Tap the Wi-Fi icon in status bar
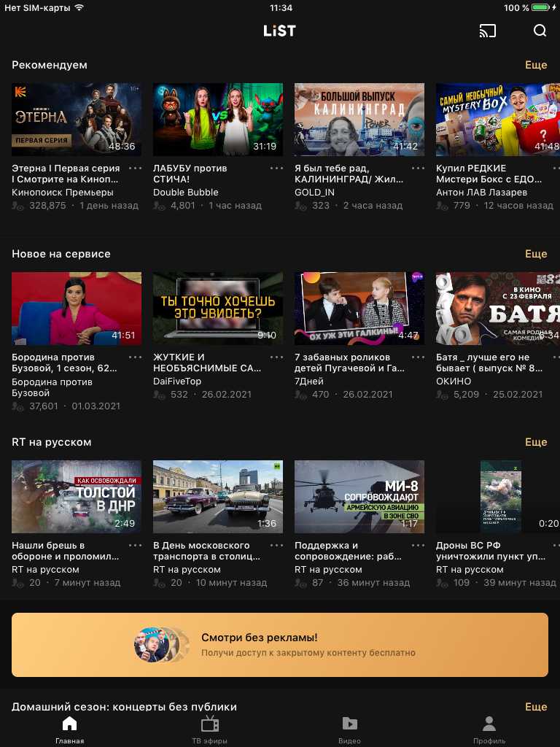Image resolution: width=560 pixels, height=747 pixels. click(x=79, y=7)
